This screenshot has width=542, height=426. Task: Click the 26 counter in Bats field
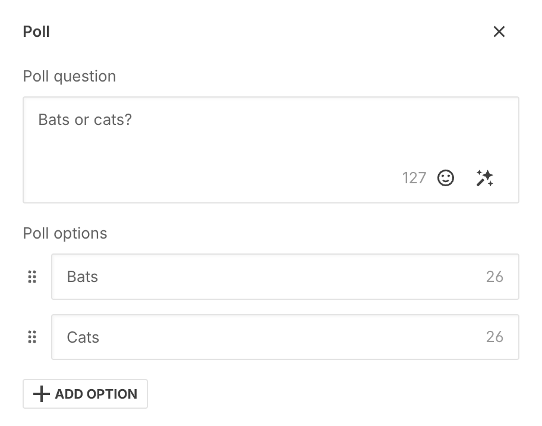pos(495,277)
